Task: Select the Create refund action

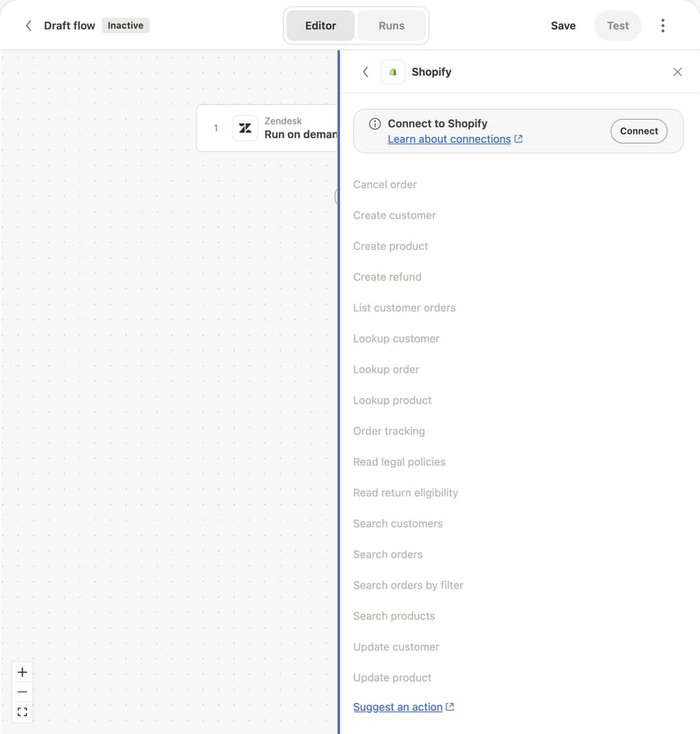Action: coord(387,277)
